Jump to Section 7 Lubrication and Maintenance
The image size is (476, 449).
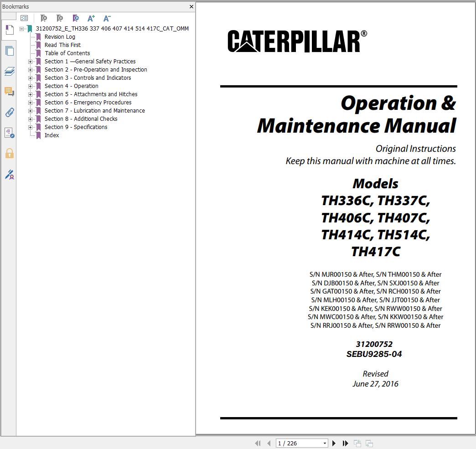pyautogui.click(x=94, y=110)
